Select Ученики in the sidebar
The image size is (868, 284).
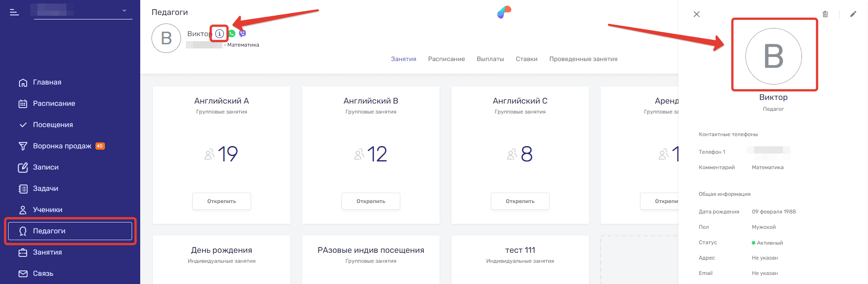[47, 210]
